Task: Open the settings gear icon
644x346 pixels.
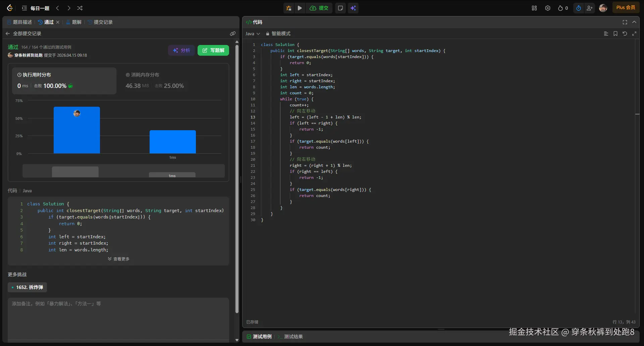Action: click(547, 8)
